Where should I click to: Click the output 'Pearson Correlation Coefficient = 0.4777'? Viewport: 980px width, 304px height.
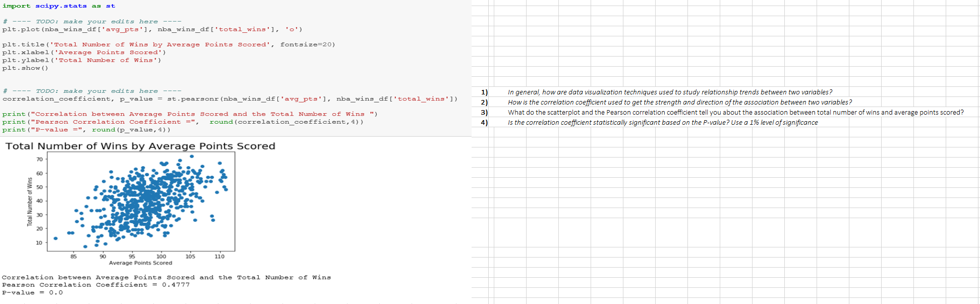coord(96,285)
